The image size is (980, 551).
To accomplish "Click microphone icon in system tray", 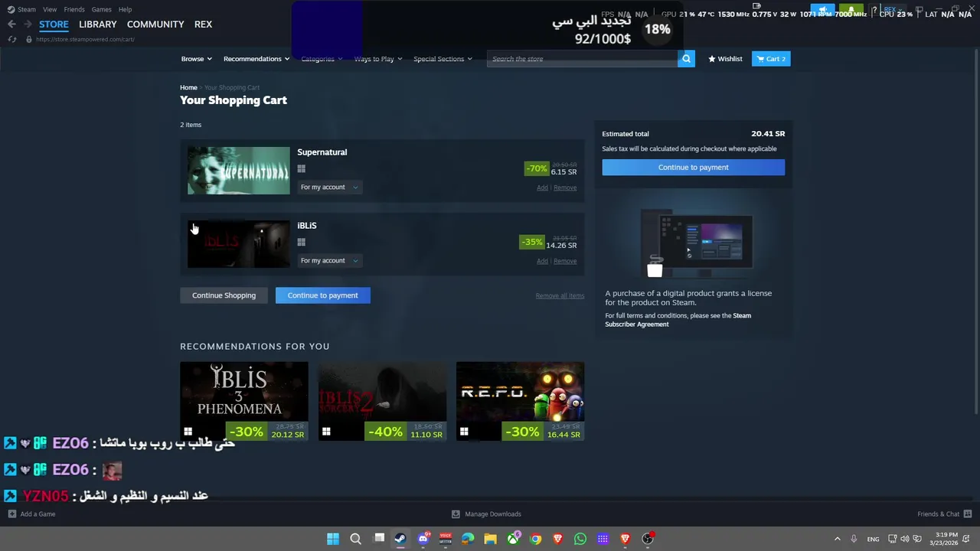I will tap(854, 539).
